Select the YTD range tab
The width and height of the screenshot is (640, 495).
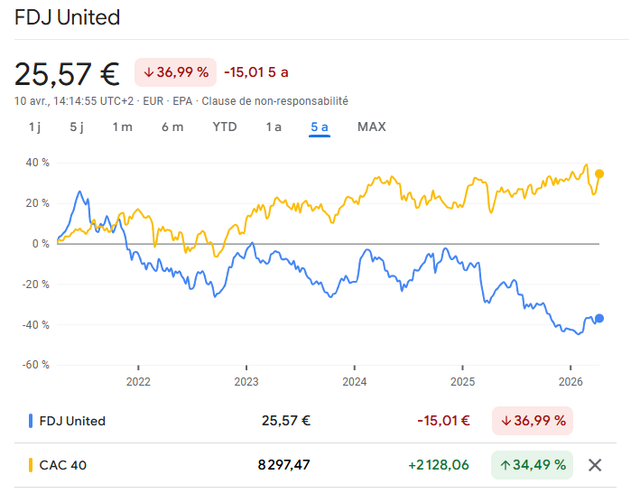(224, 127)
